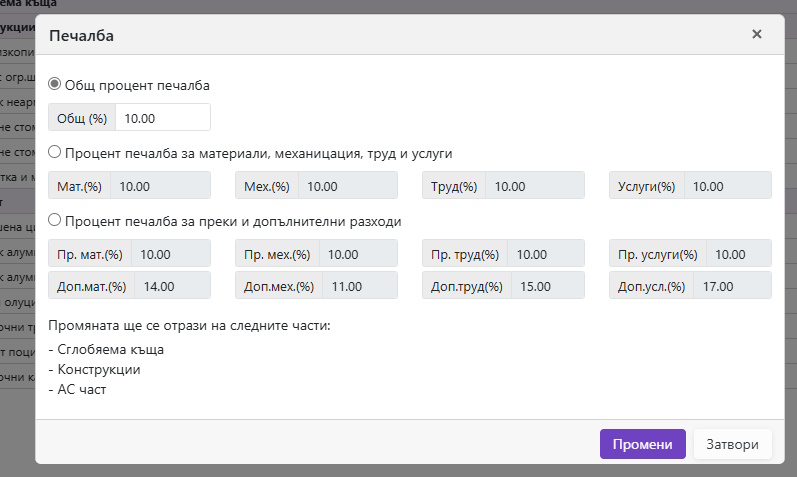Click the Пр. мат.(%) field
The image size is (797, 477).
click(170, 254)
